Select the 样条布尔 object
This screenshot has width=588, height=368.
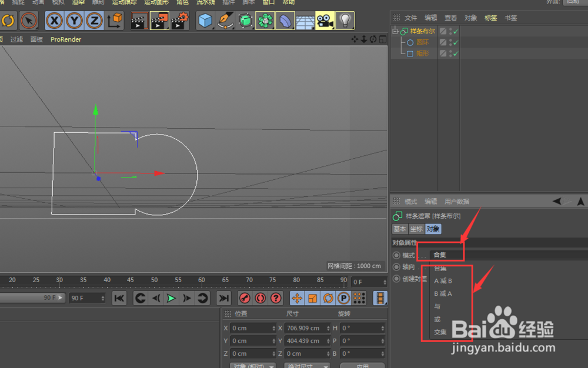click(422, 31)
